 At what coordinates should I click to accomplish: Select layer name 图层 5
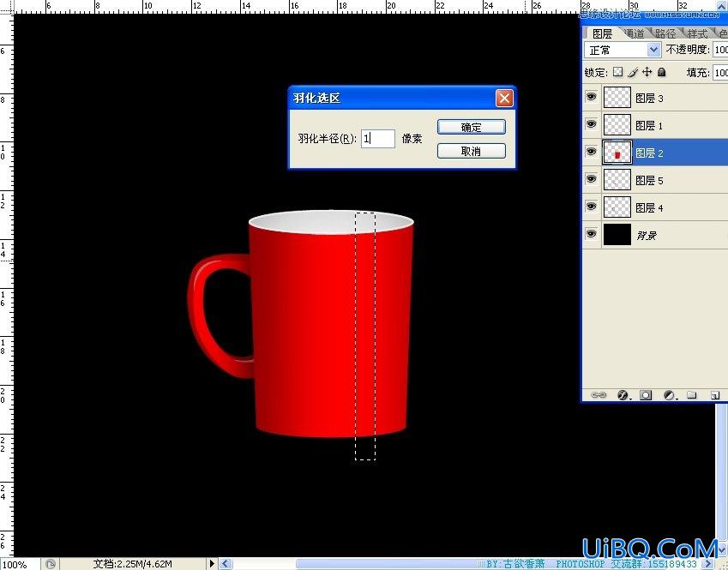[x=649, y=180]
